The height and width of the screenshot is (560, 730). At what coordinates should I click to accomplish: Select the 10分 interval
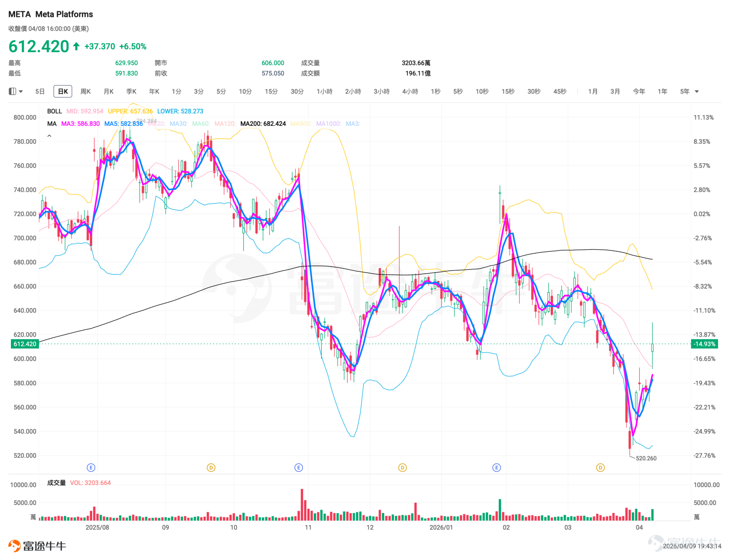pos(245,92)
